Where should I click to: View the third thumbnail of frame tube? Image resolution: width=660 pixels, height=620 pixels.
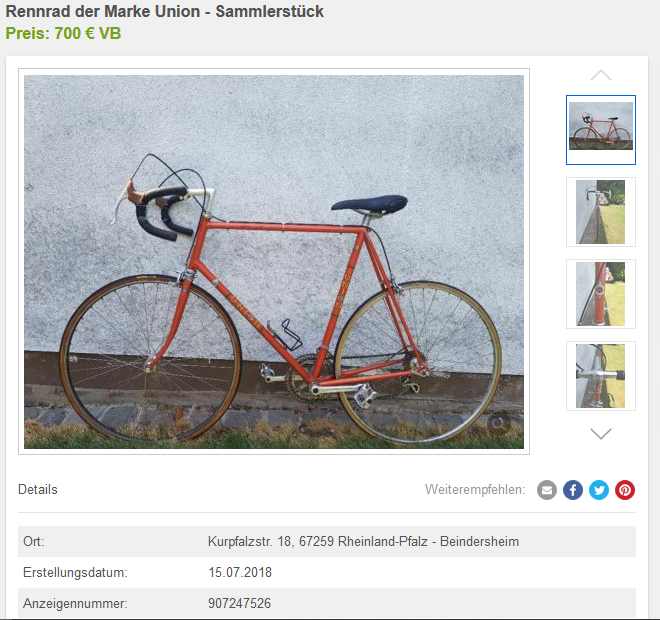click(601, 294)
